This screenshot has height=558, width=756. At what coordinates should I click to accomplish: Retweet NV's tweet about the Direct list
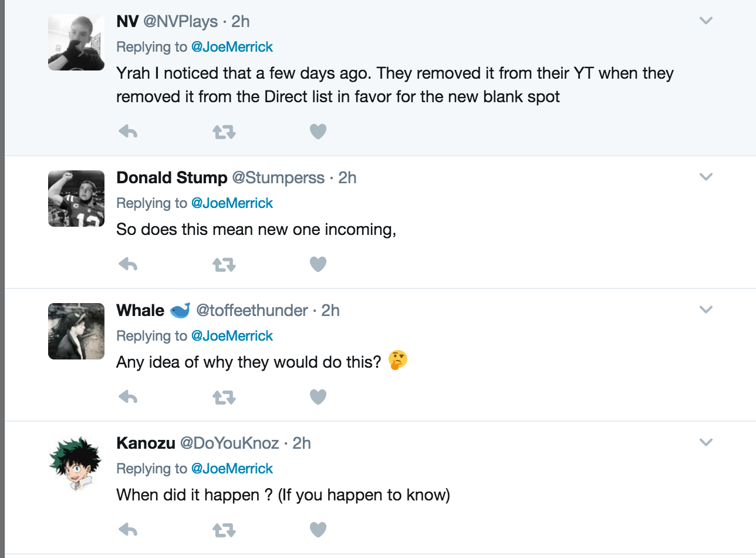pyautogui.click(x=224, y=132)
